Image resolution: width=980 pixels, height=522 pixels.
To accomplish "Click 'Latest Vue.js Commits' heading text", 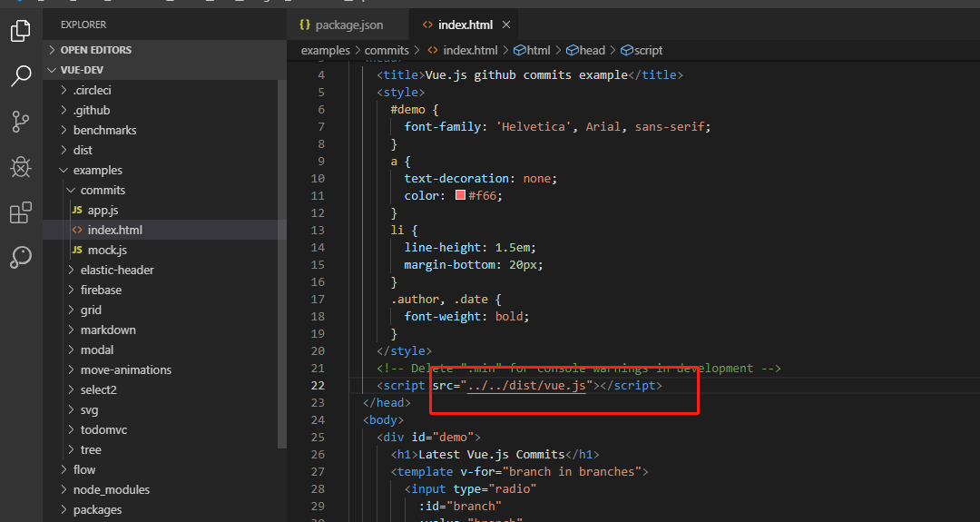I will pos(491,455).
